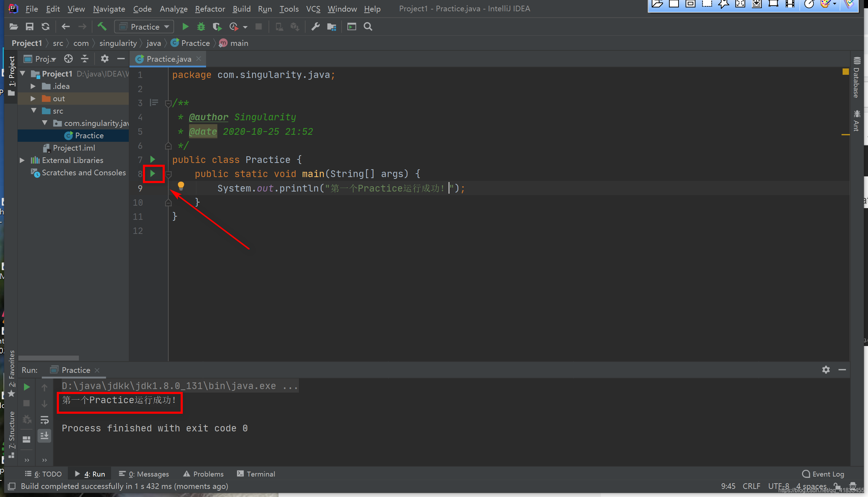Click the Debug bug icon

tap(201, 27)
